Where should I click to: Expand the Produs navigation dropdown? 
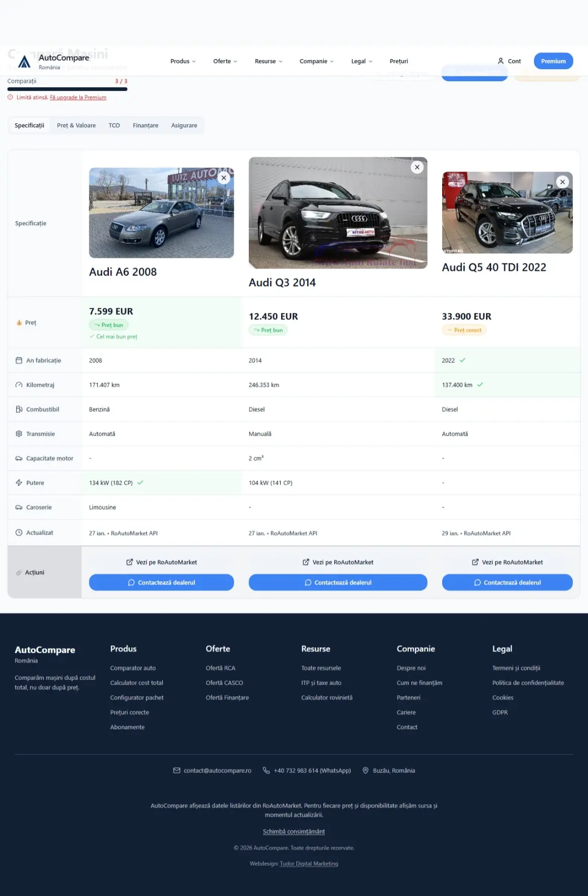click(x=183, y=61)
